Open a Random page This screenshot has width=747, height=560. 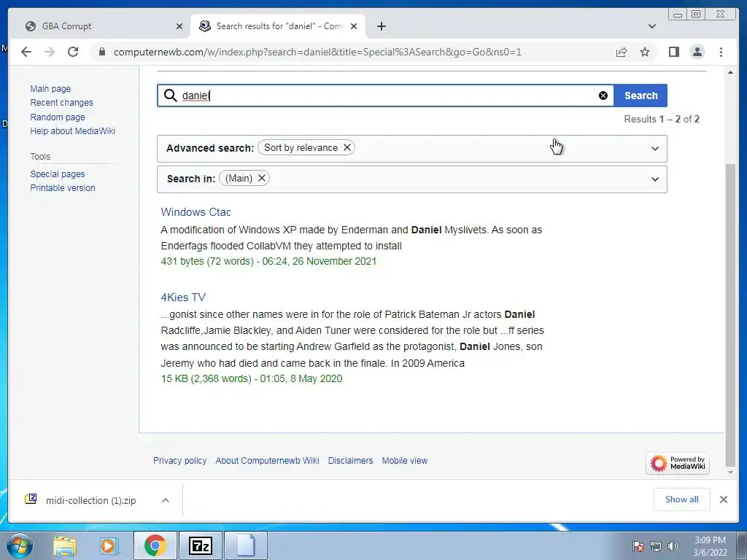58,117
